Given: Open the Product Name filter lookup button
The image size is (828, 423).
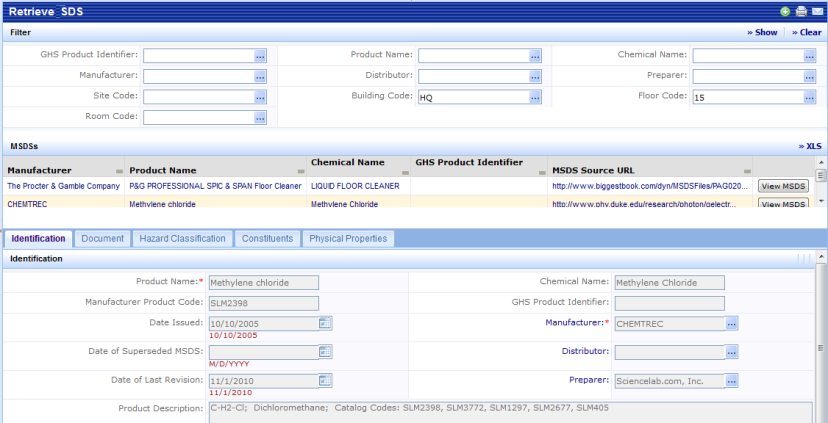Looking at the screenshot, I should (535, 56).
